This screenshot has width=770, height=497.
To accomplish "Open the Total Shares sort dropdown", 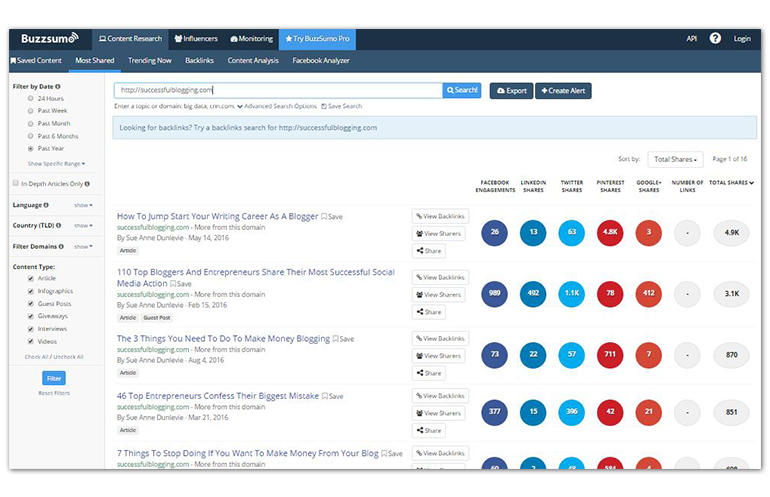I will pos(675,160).
